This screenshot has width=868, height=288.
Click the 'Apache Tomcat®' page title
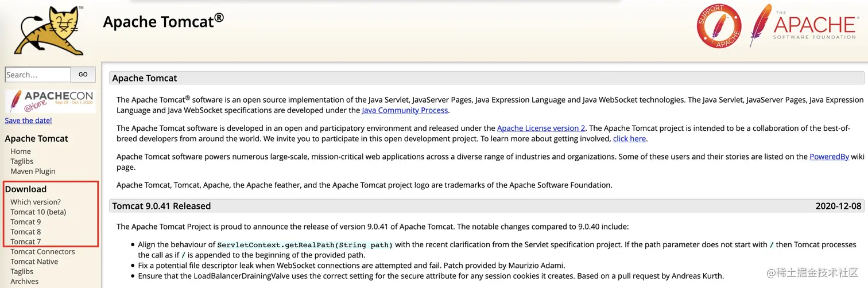[x=164, y=21]
